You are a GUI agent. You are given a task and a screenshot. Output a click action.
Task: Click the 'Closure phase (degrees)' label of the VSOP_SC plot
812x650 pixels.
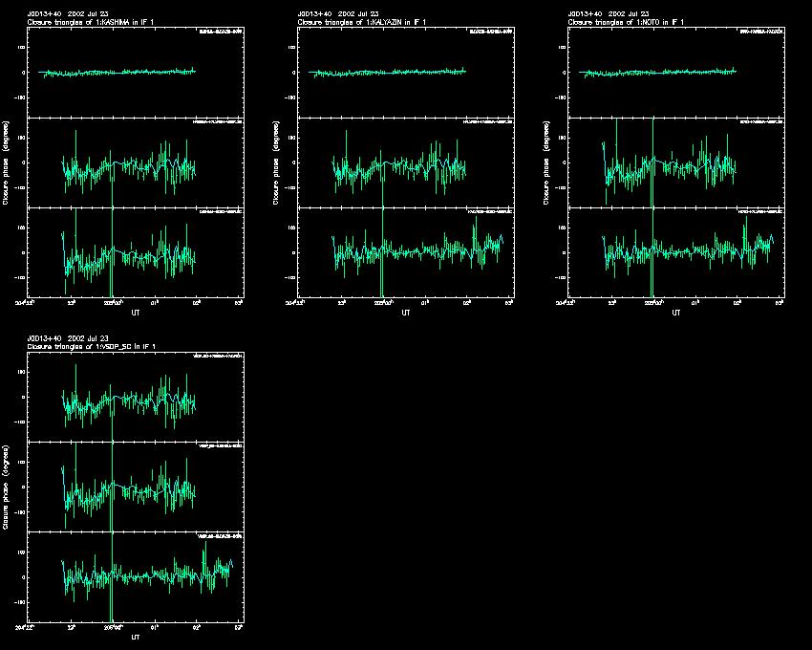point(6,487)
